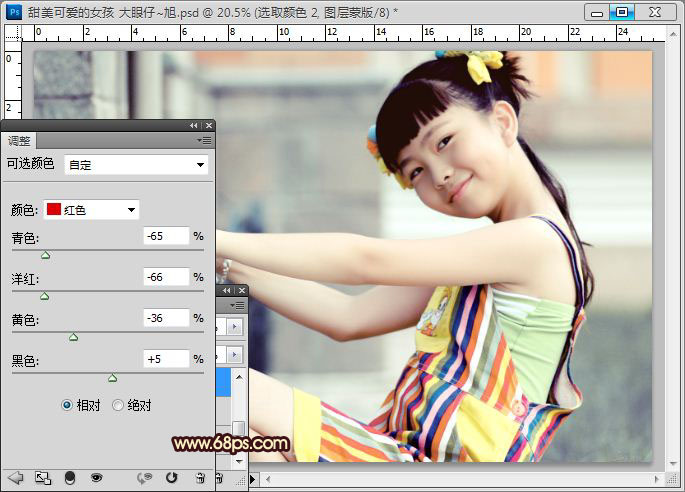Image resolution: width=685 pixels, height=492 pixels.
Task: Click the view previous state icon
Action: coord(144,479)
